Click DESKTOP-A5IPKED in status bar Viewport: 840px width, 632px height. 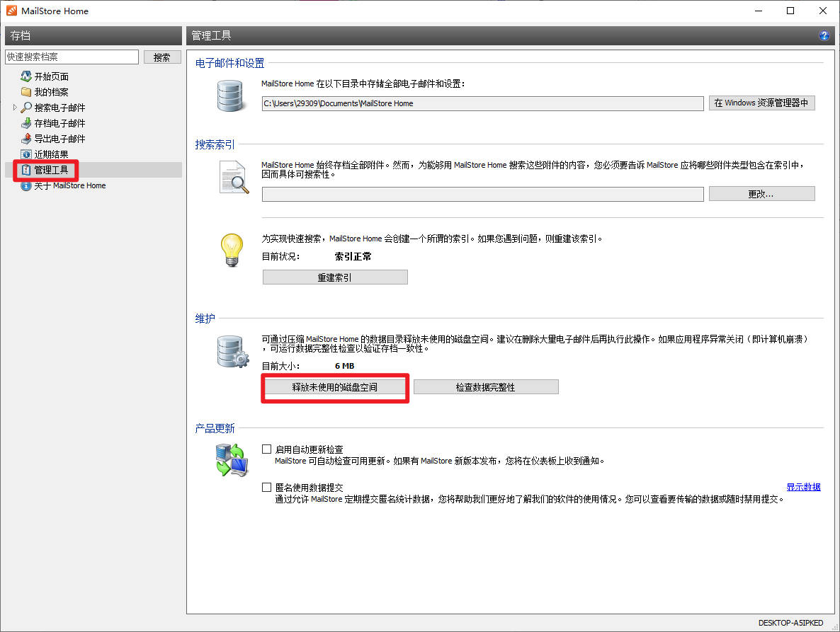tap(790, 623)
